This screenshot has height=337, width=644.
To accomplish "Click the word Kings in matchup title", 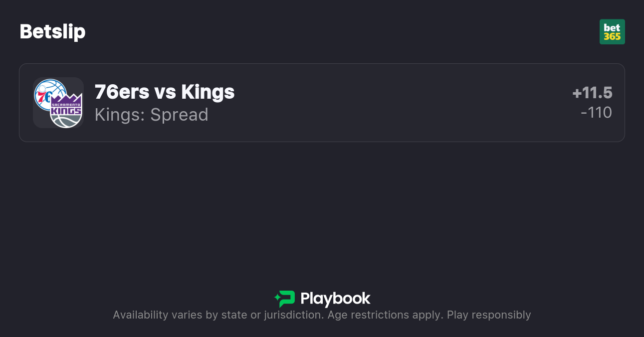I will 208,92.
